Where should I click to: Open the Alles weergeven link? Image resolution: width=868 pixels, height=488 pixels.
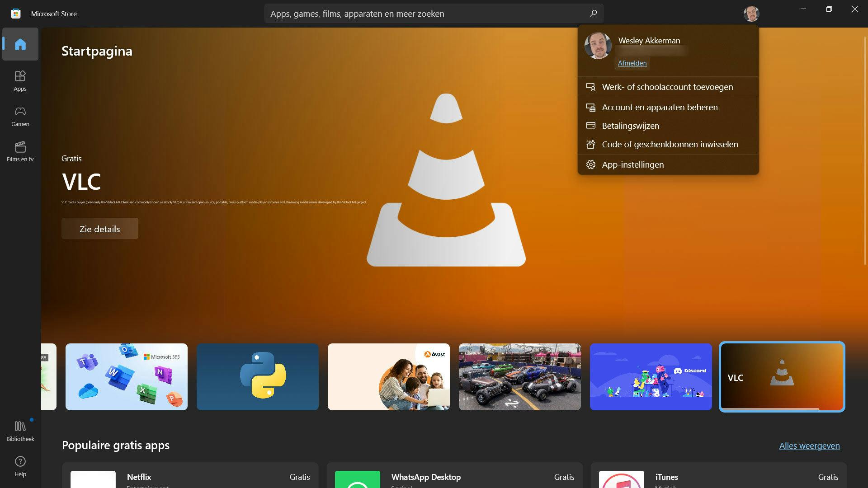point(809,446)
